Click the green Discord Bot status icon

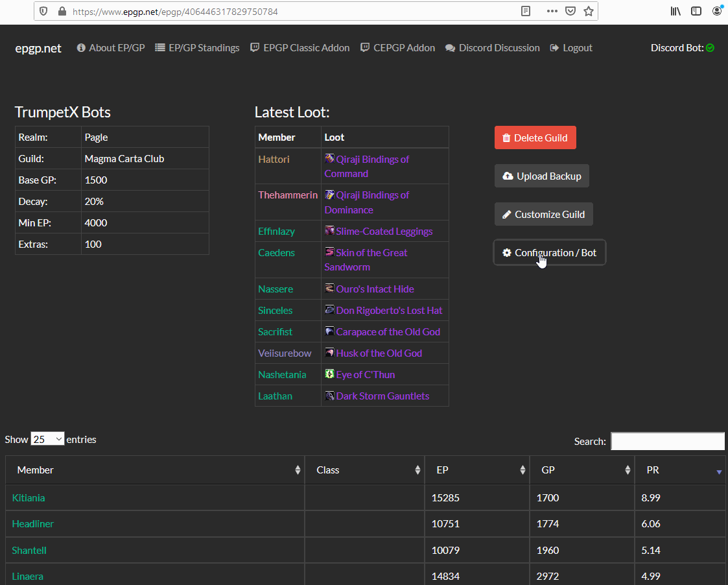[710, 48]
